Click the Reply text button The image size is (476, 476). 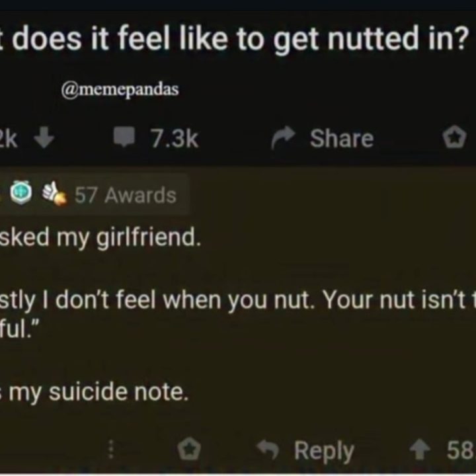click(x=324, y=451)
